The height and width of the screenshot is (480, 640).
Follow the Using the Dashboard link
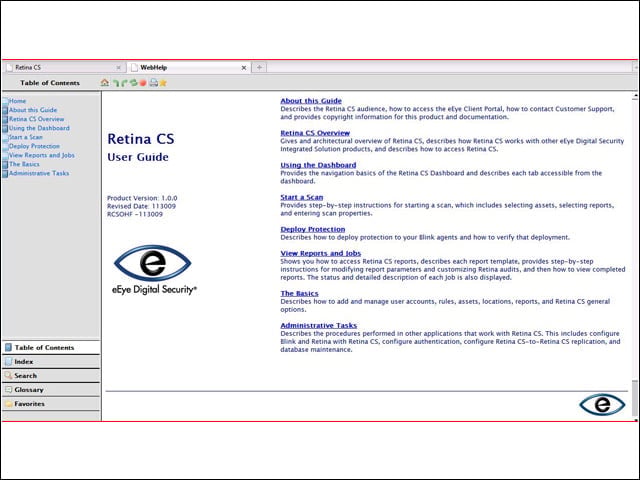(318, 165)
